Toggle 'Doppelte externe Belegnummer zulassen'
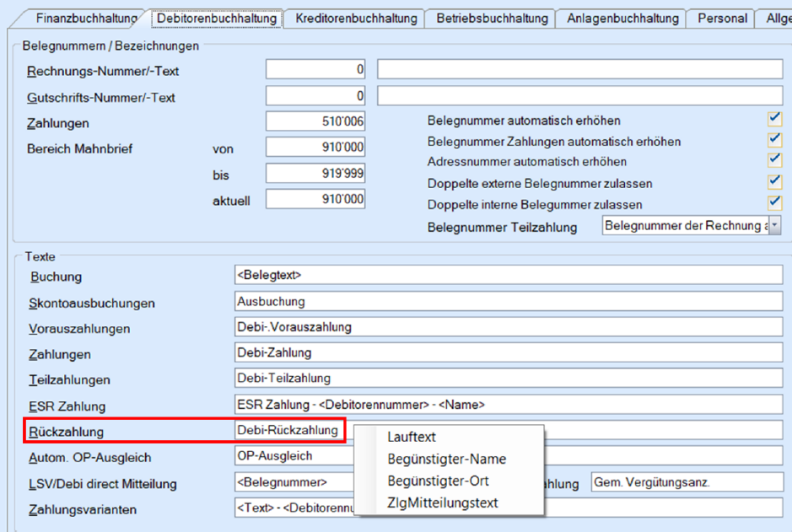Screen dimensions: 792x532 pos(774,182)
